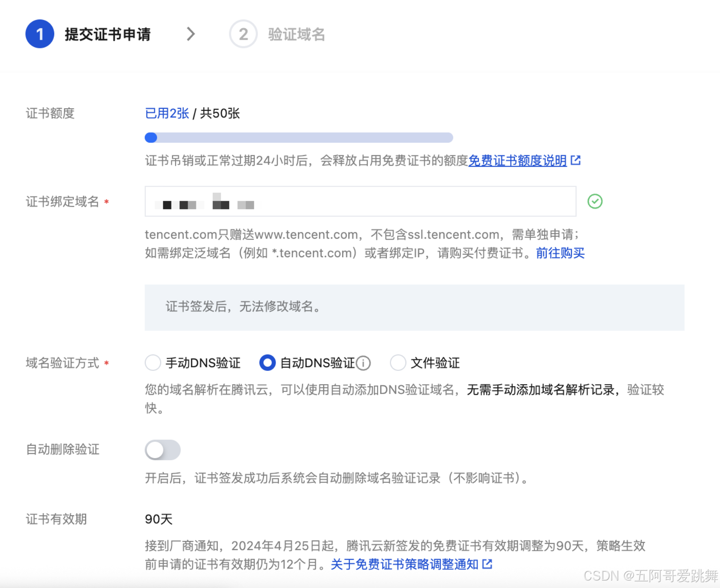Click the step 1 circle icon
Screen dimensions: 720x588
click(40, 34)
